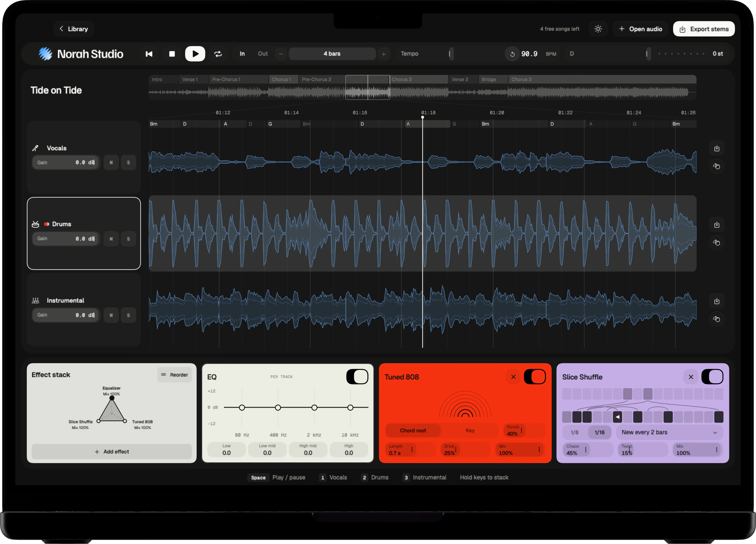756x544 pixels.
Task: Mute the Drums track
Action: click(111, 239)
